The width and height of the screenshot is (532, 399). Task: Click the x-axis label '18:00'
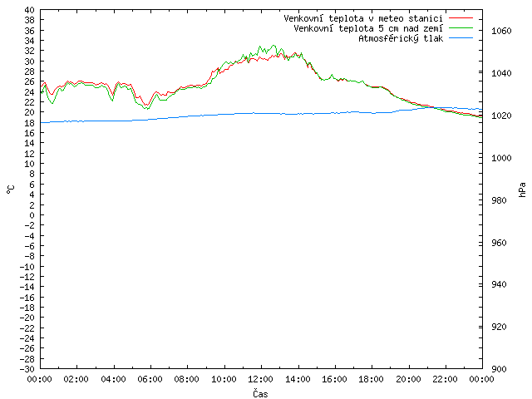click(372, 379)
